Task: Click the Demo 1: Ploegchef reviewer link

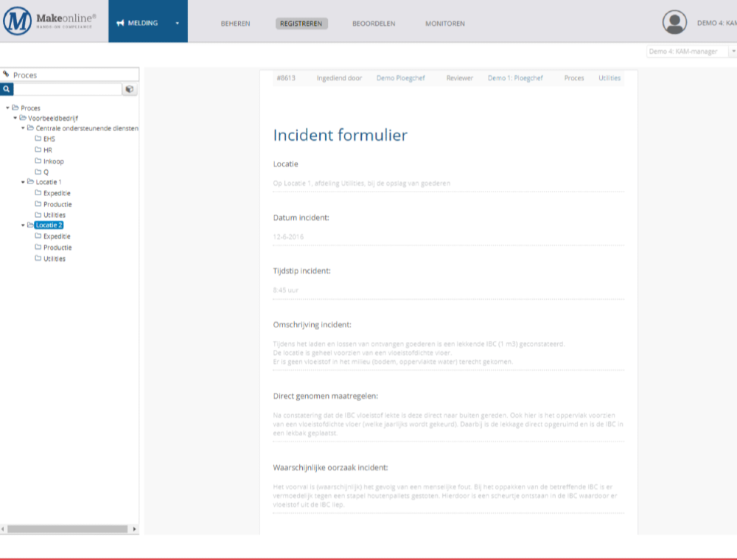Action: [x=515, y=78]
